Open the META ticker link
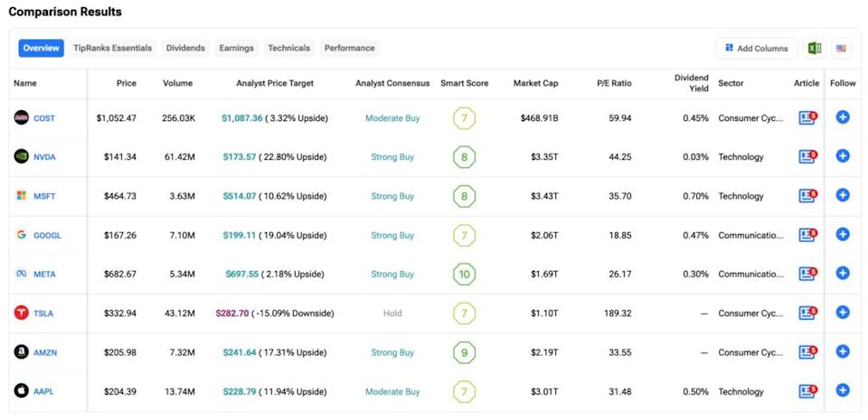Image resolution: width=868 pixels, height=420 pixels. [45, 274]
